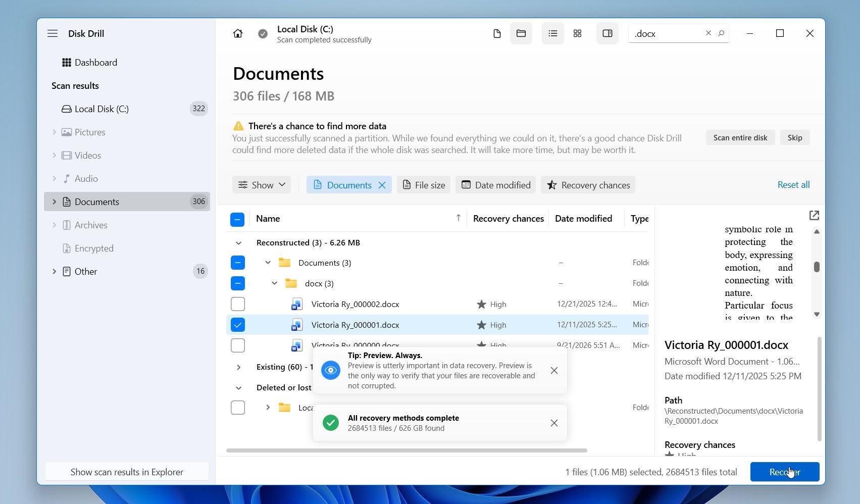Viewport: 860px width, 504px height.
Task: Select the Other category in sidebar
Action: click(x=127, y=272)
